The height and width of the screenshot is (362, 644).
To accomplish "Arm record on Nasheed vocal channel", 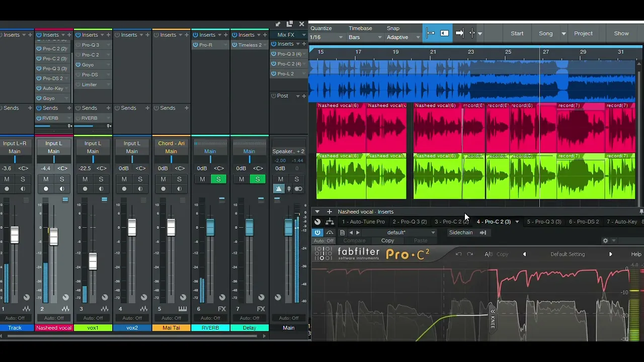I will click(x=46, y=189).
